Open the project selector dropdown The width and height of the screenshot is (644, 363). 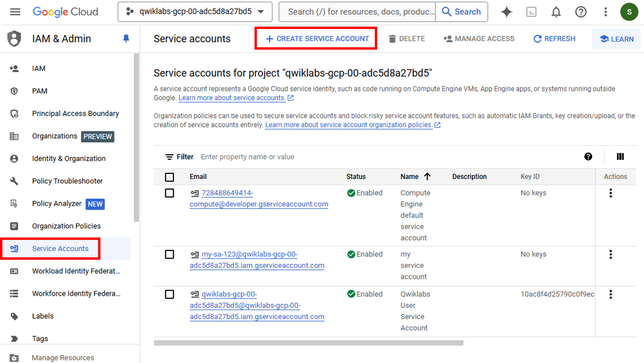click(x=195, y=12)
